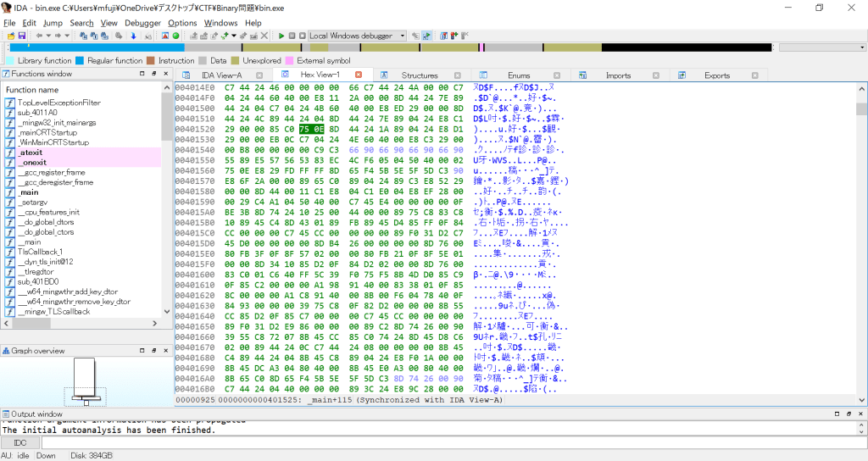868x461 pixels.
Task: Start the debugger with the green play icon
Action: 281,36
